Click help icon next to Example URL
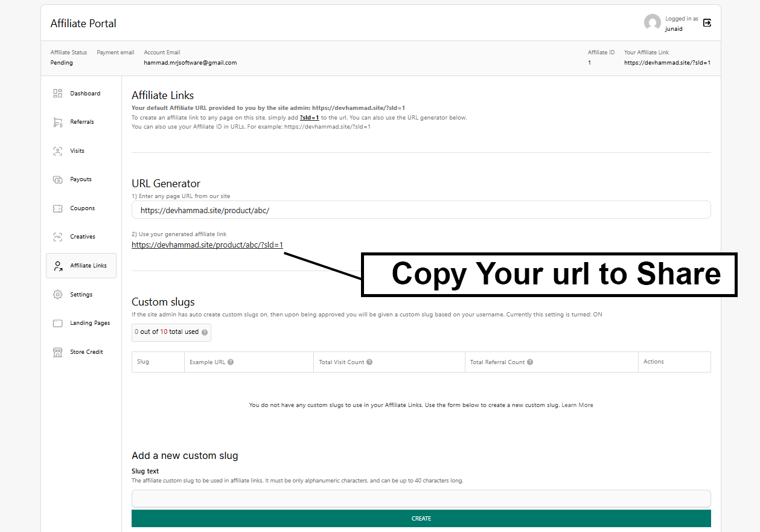Screen dimensions: 760x532 click(231, 362)
